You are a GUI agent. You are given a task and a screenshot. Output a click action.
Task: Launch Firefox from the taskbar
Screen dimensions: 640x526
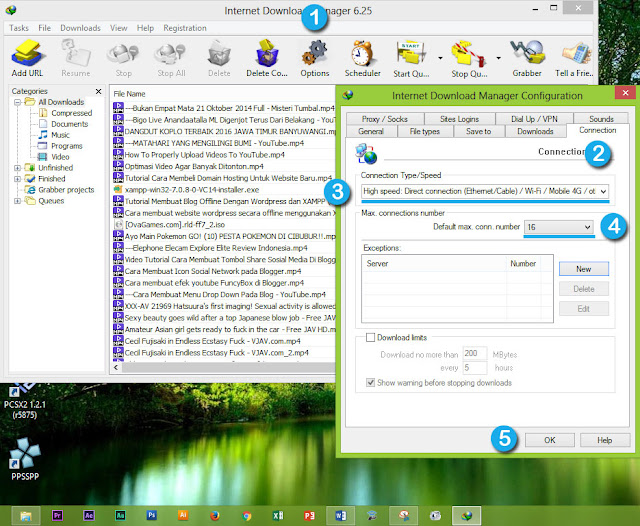click(215, 516)
